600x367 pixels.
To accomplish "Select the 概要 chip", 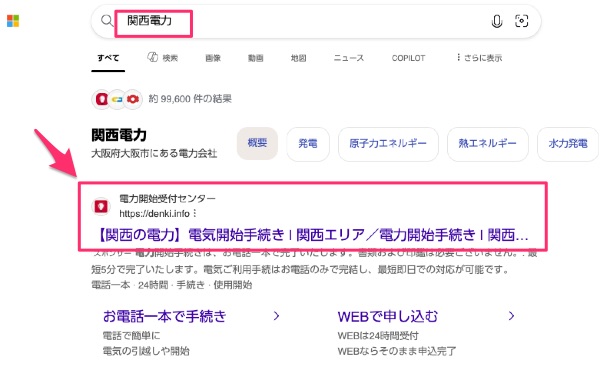I will coord(257,143).
